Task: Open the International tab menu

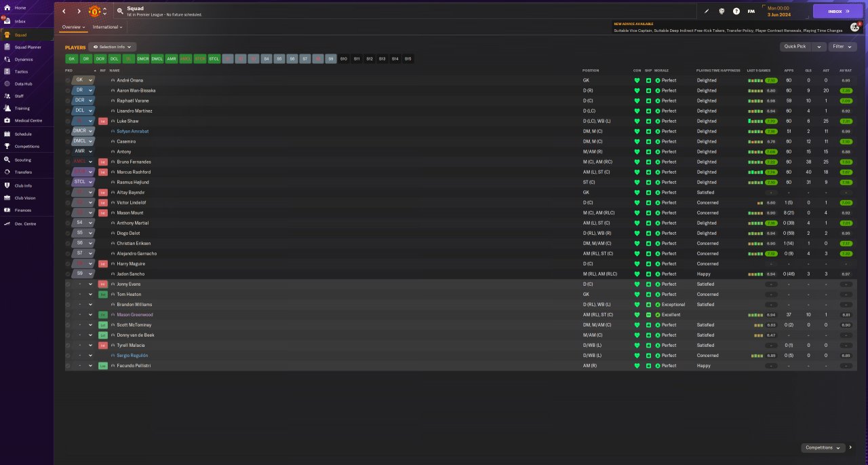Action: pos(107,27)
